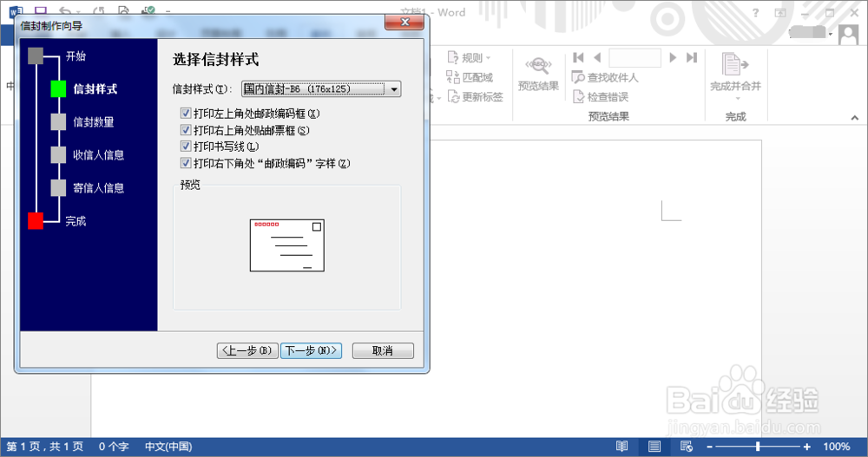
Task: Switch to web layout view in status bar
Action: 687,446
